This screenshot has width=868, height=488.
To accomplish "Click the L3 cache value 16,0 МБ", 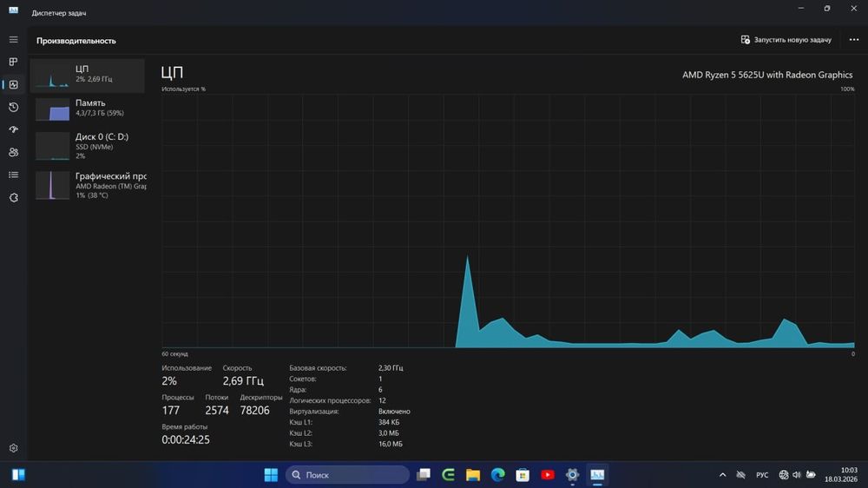I will tap(391, 444).
